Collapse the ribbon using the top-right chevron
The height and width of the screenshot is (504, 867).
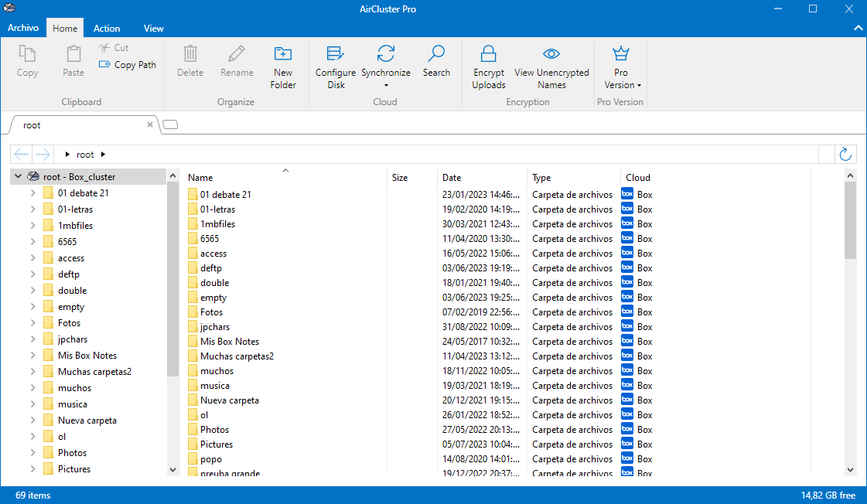pos(857,29)
